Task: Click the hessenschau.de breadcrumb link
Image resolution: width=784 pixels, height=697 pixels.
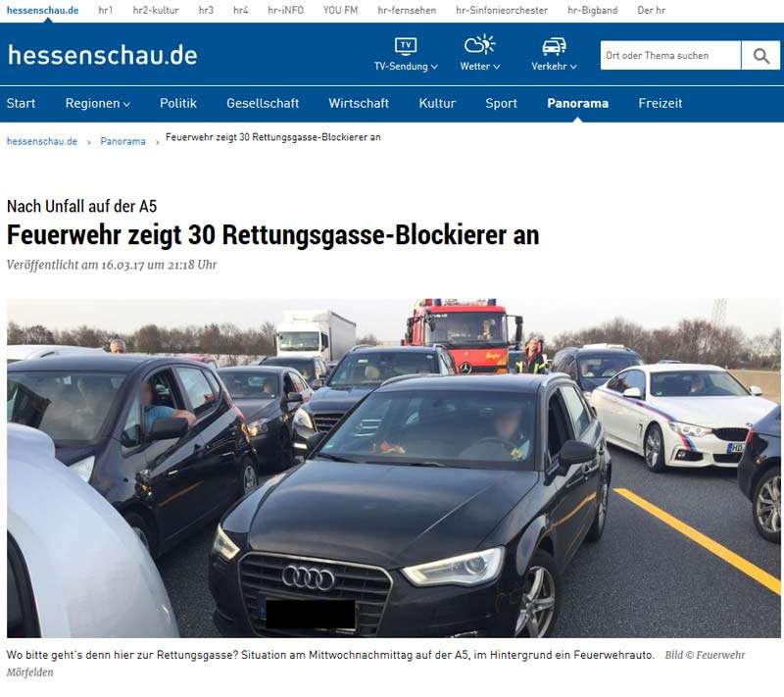Action: point(42,141)
